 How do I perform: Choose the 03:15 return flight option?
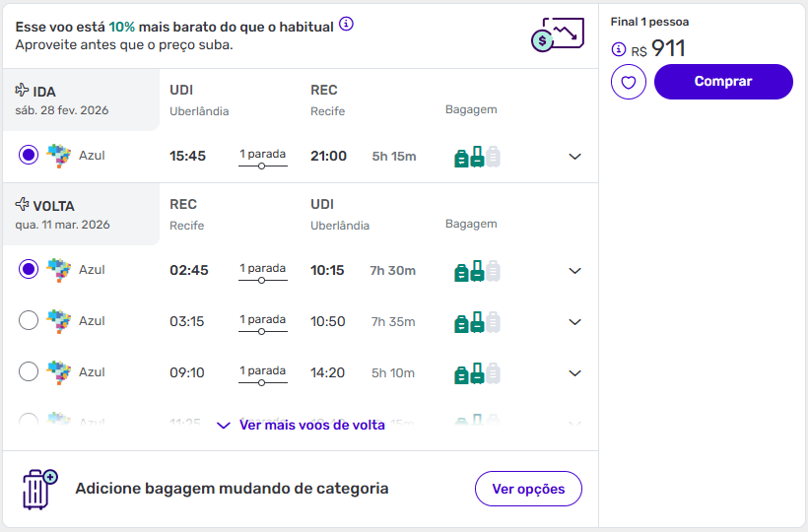[29, 320]
